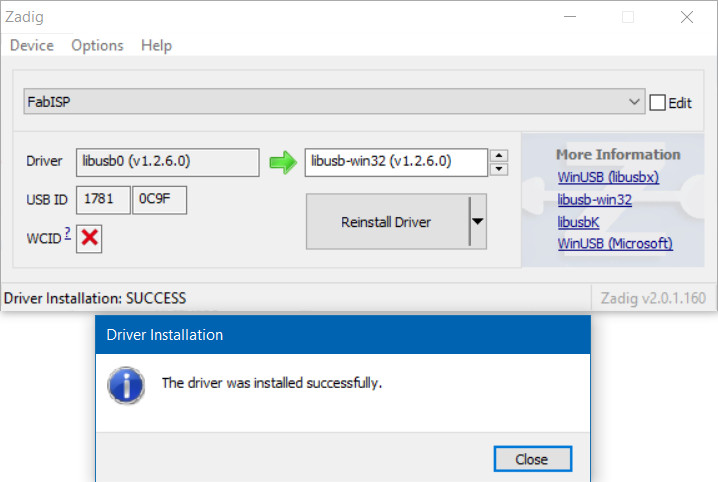Enable the Edit checkbox
The height and width of the screenshot is (482, 718).
click(658, 103)
